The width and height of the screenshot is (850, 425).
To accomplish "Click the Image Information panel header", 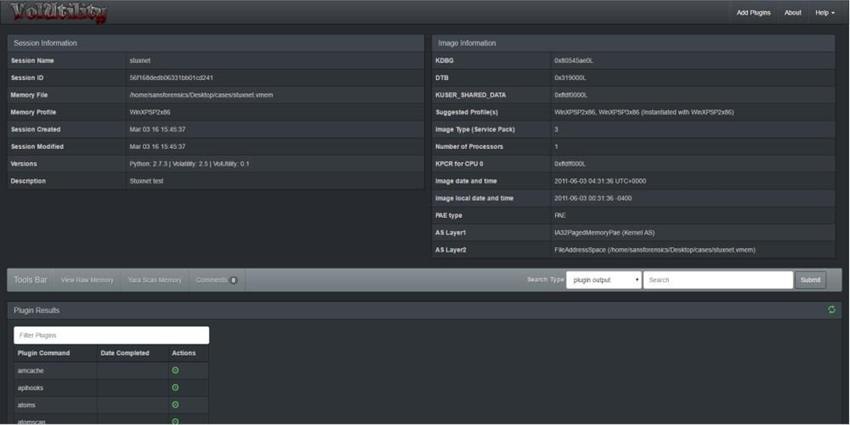I will [x=633, y=43].
